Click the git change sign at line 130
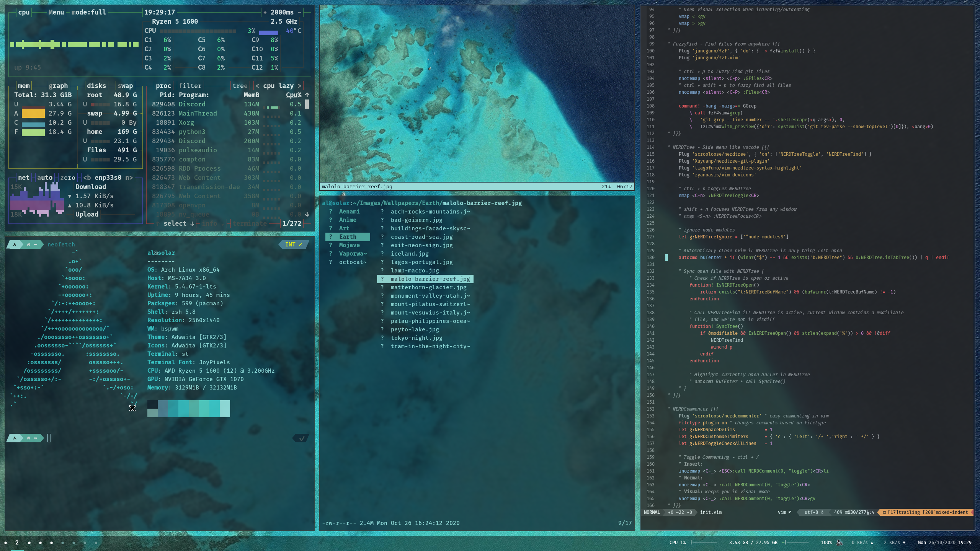Screen dimensions: 980x551 click(x=666, y=258)
